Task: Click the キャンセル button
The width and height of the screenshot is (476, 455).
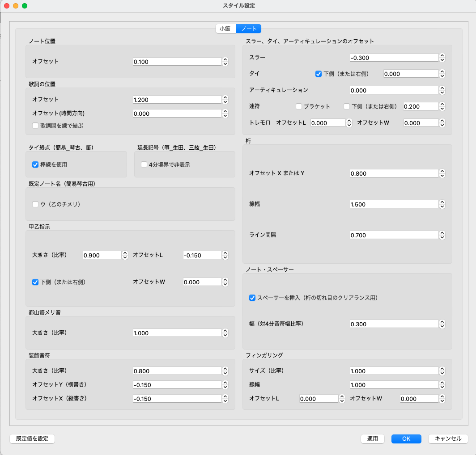Action: click(x=448, y=438)
